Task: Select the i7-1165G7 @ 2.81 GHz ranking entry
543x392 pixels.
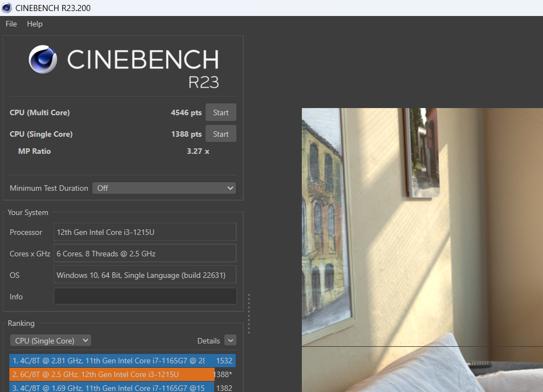Action: pyautogui.click(x=123, y=361)
